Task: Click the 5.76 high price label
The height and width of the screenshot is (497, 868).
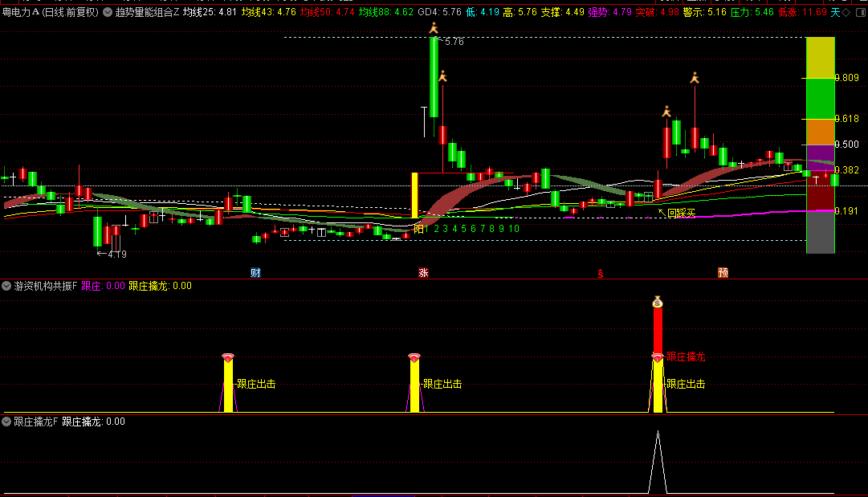Action: (x=454, y=42)
